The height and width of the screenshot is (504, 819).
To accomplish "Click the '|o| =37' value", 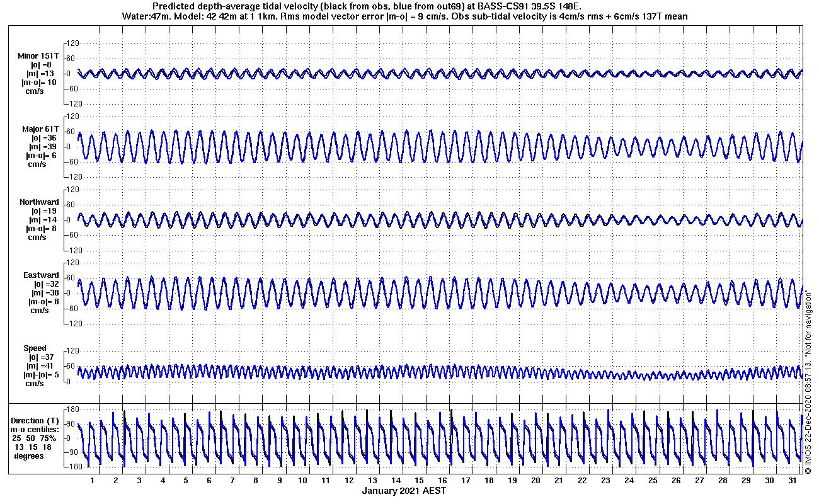I will pos(43,357).
